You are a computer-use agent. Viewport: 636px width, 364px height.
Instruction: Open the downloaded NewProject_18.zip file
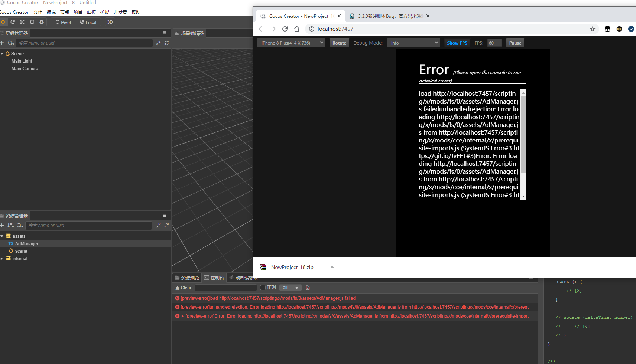click(292, 267)
